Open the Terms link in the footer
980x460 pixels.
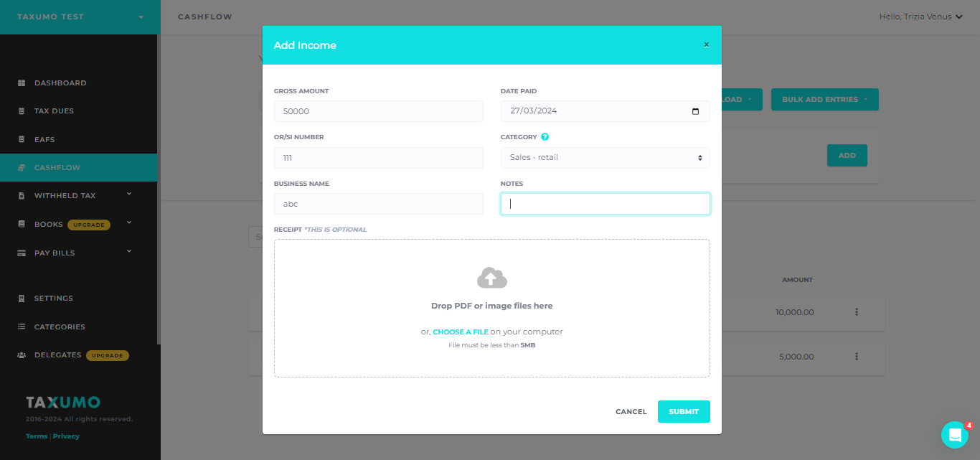[x=37, y=436]
